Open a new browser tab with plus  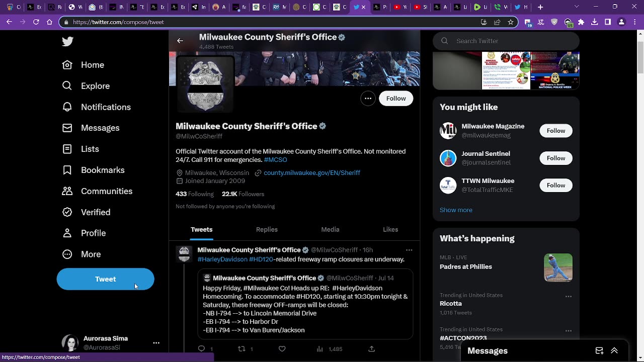pyautogui.click(x=540, y=7)
